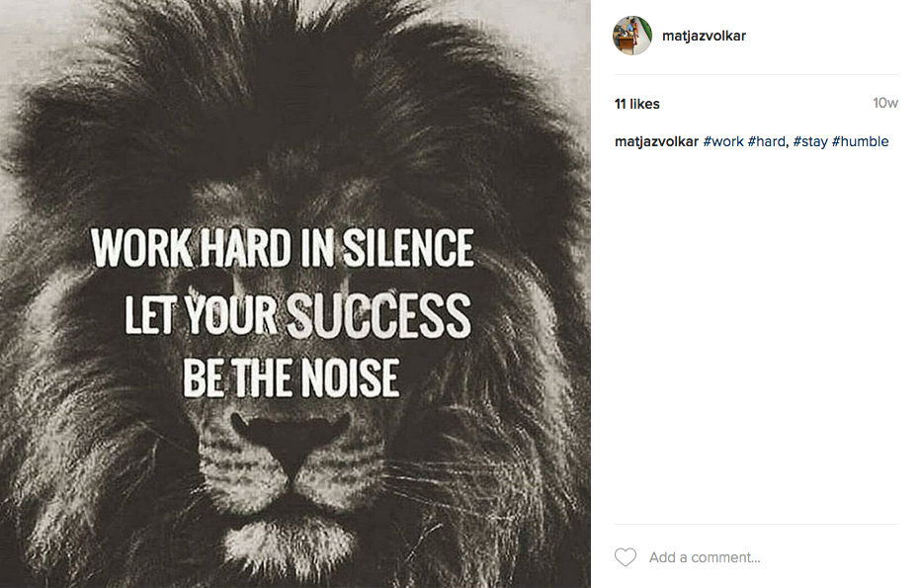This screenshot has width=921, height=588.
Task: View who liked via the 11 likes link
Action: coord(637,104)
